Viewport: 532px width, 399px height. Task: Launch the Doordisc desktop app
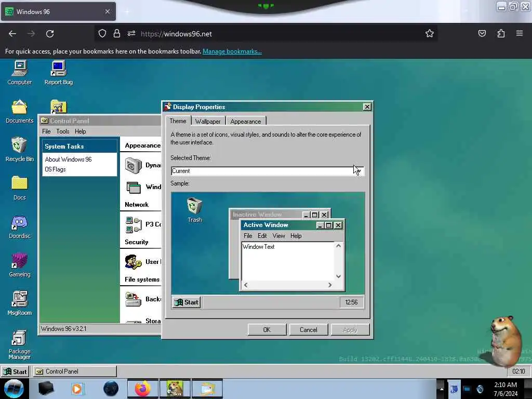[x=19, y=227]
